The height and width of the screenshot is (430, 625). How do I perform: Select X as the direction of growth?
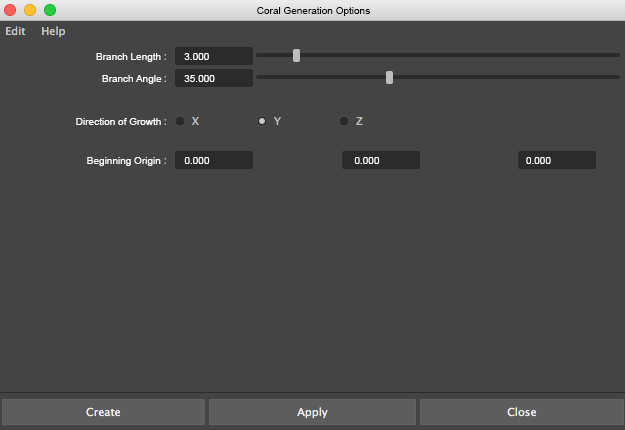pyautogui.click(x=180, y=121)
